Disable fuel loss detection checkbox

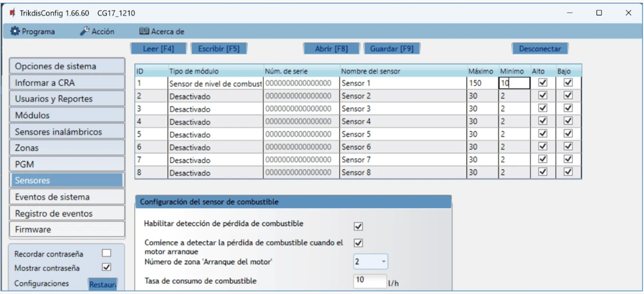[x=358, y=226]
